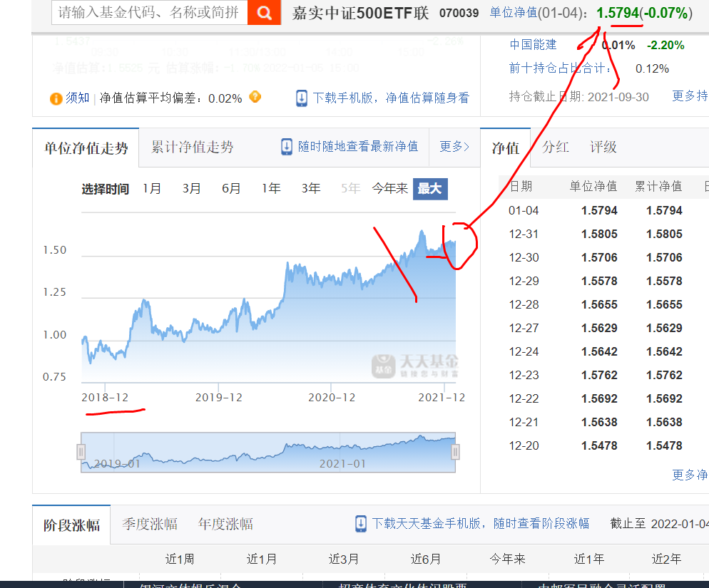Select the 单位净值走势 tab
The width and height of the screenshot is (709, 588).
click(86, 148)
